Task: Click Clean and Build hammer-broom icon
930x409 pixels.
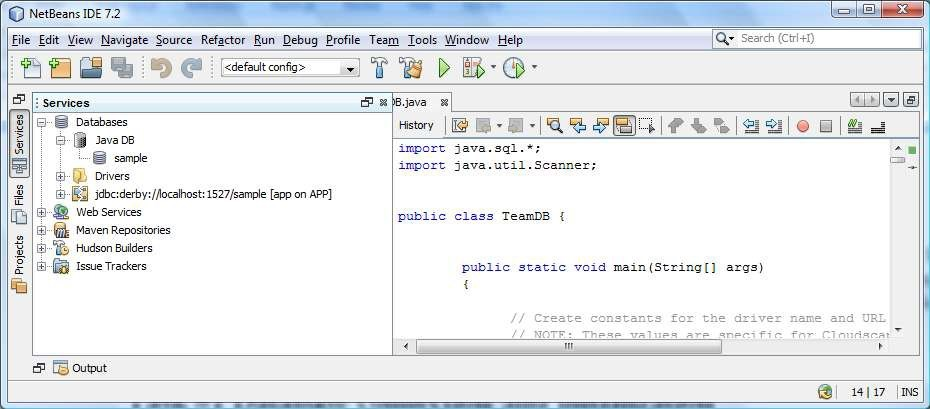Action: [410, 68]
